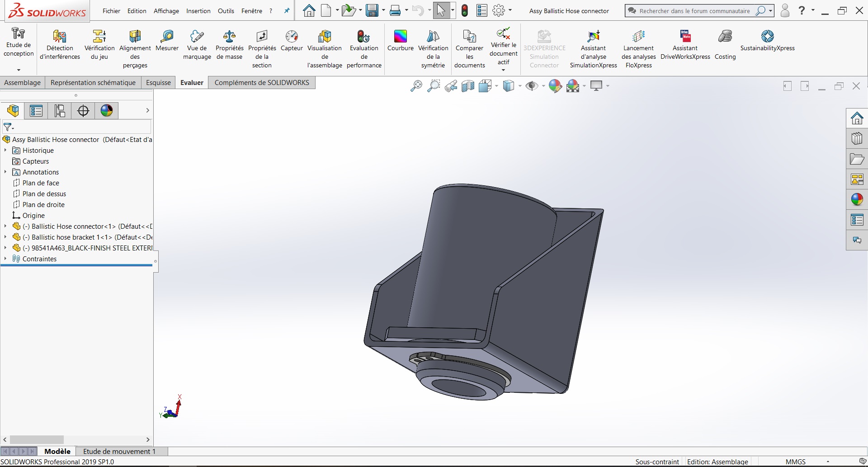This screenshot has height=467, width=868.
Task: Click the Capteur sensor tool
Action: point(292,40)
